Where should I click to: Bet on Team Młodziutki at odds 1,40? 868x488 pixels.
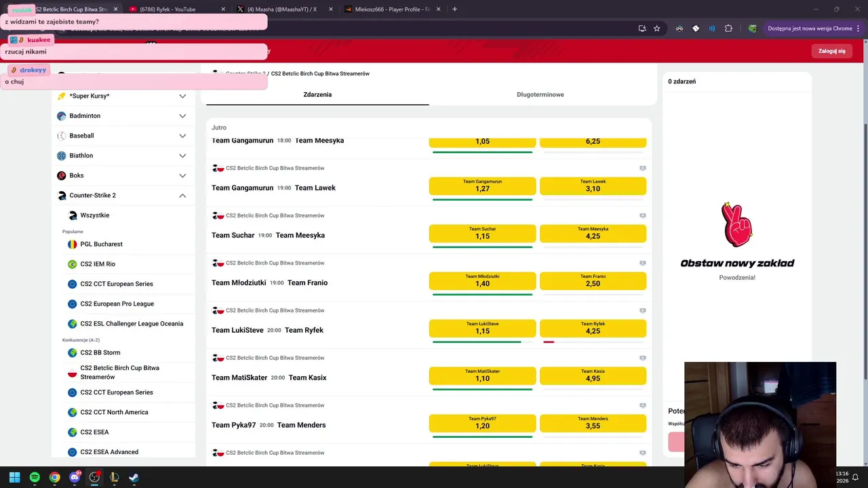(x=482, y=281)
